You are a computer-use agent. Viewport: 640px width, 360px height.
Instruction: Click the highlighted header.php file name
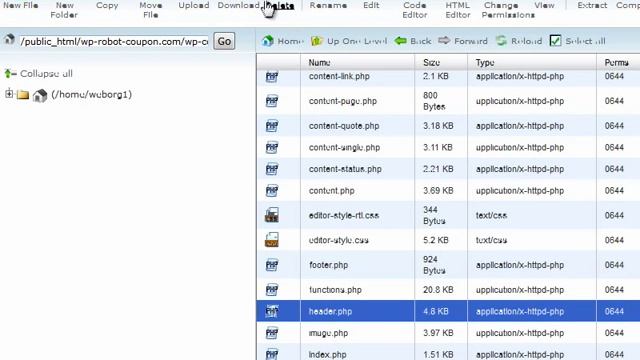pos(330,311)
